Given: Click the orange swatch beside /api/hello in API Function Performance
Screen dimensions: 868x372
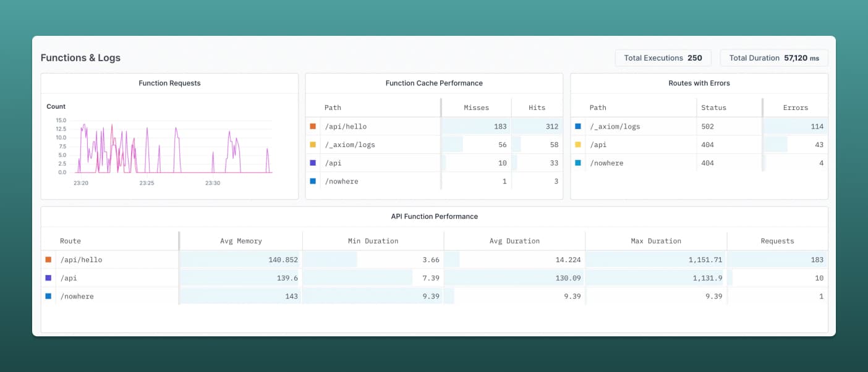Looking at the screenshot, I should (48, 260).
